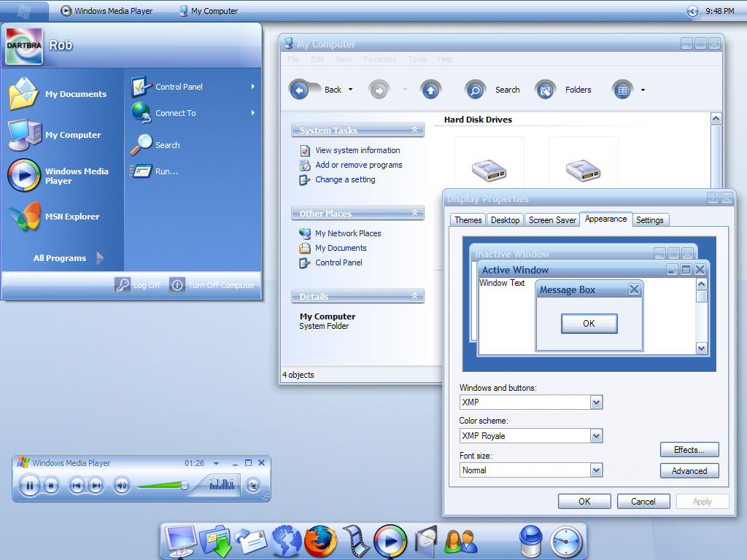Click the Advanced button

(689, 471)
